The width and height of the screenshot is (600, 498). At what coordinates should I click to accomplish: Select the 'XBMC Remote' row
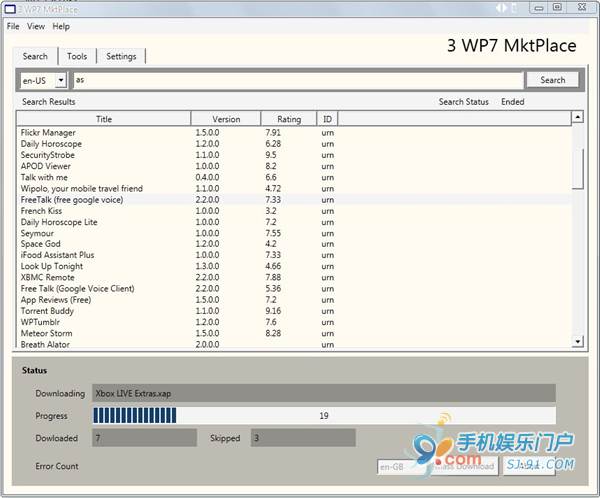pos(294,277)
